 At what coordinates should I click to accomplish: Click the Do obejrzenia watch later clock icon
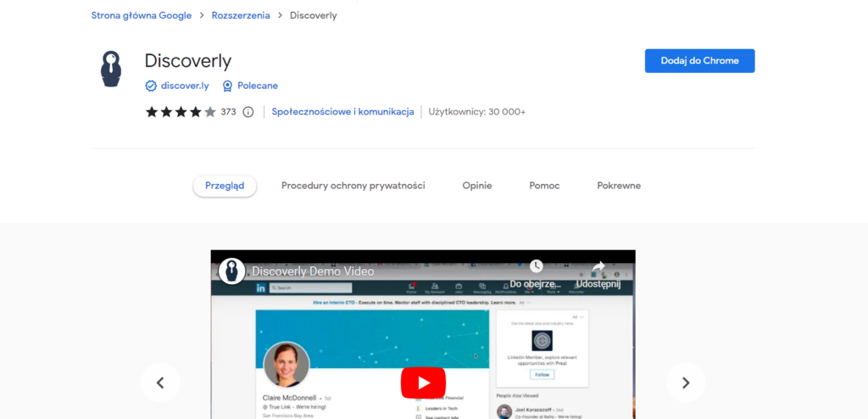(x=536, y=266)
